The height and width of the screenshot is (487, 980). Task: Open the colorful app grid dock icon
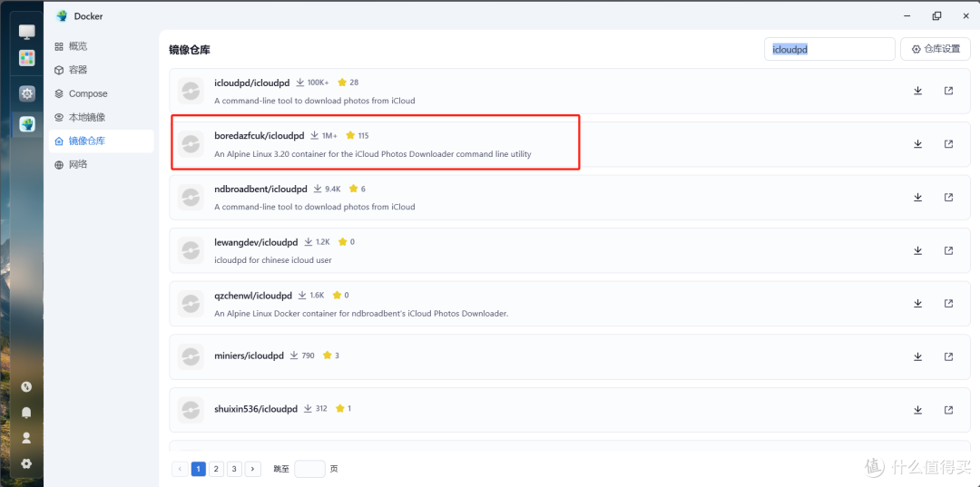[27, 58]
